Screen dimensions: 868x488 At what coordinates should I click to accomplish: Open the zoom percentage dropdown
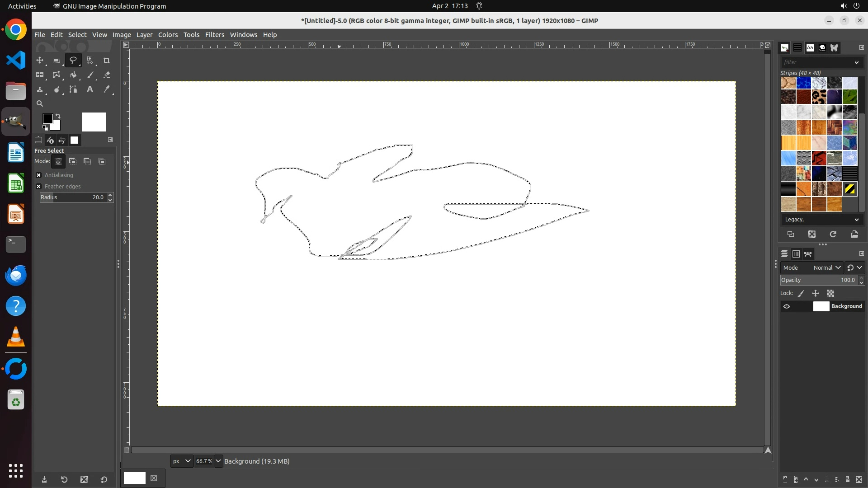click(218, 461)
